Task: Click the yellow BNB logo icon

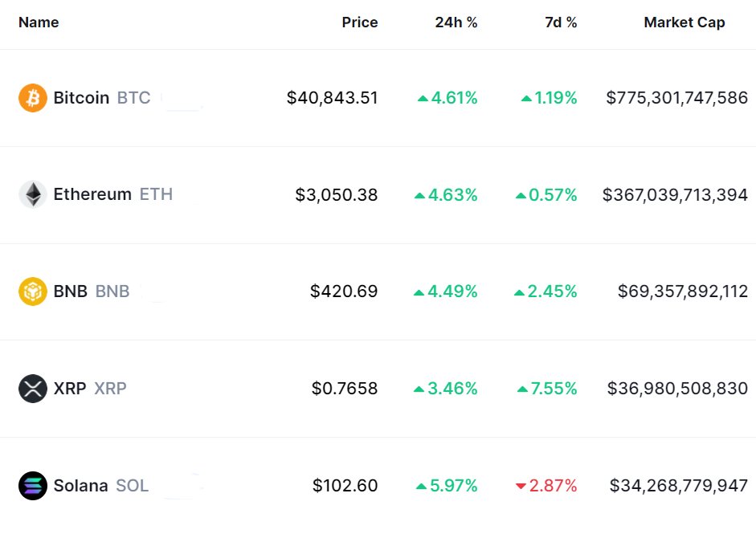Action: tap(33, 291)
